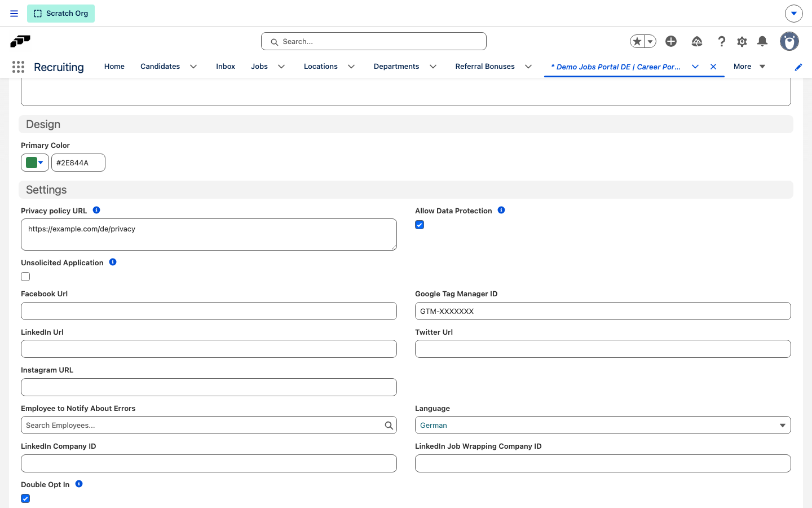Show info for Allow Data Protection

click(x=501, y=210)
